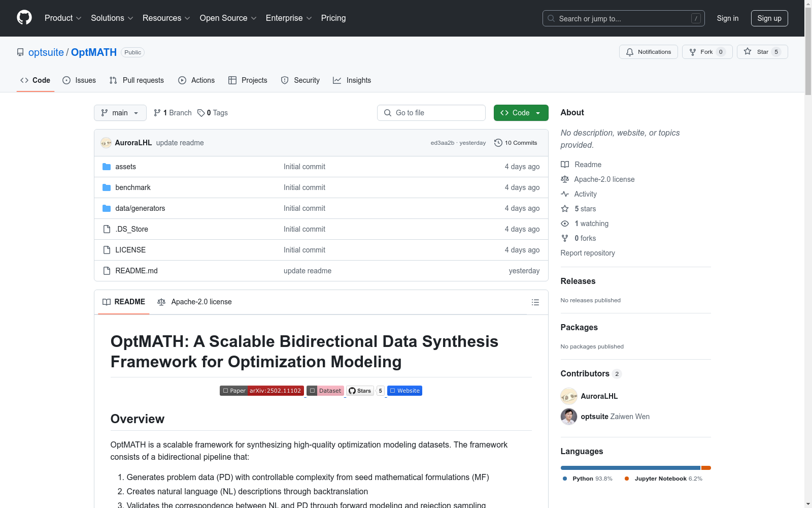
Task: Click the data/generators folder icon
Action: pos(107,208)
